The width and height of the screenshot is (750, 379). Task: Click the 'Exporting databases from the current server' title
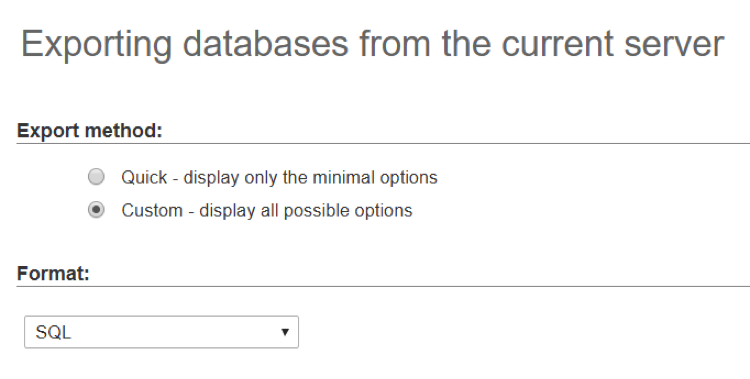[372, 44]
